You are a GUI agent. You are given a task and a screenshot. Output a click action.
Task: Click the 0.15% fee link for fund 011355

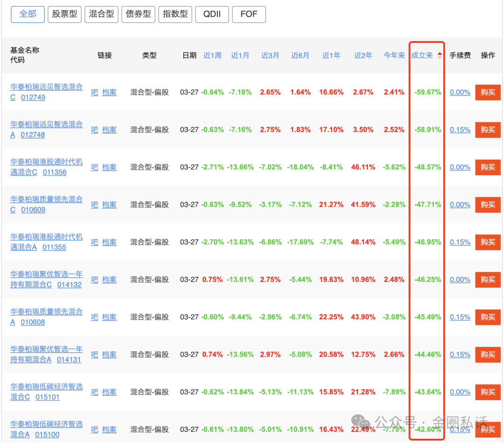460,242
